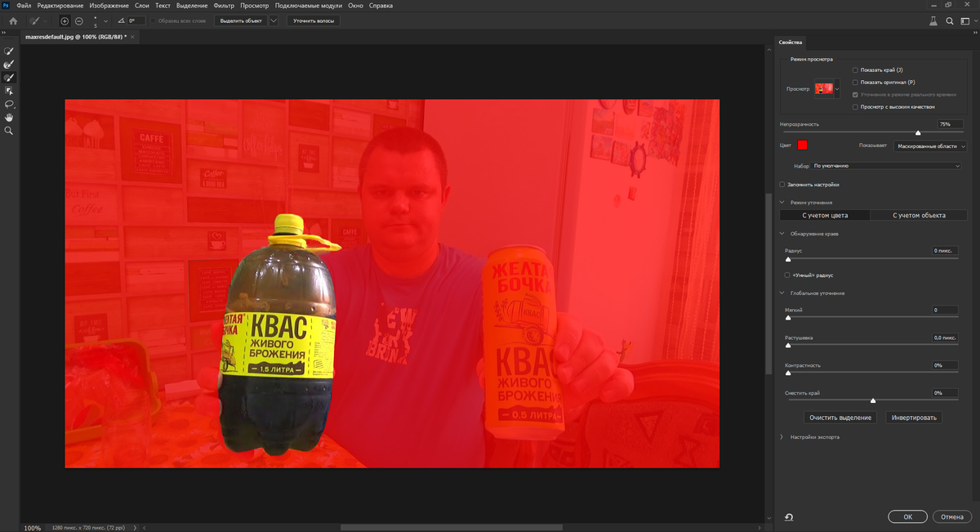Image resolution: width=980 pixels, height=532 pixels.
Task: Click the brush angle 0° input field
Action: point(136,20)
